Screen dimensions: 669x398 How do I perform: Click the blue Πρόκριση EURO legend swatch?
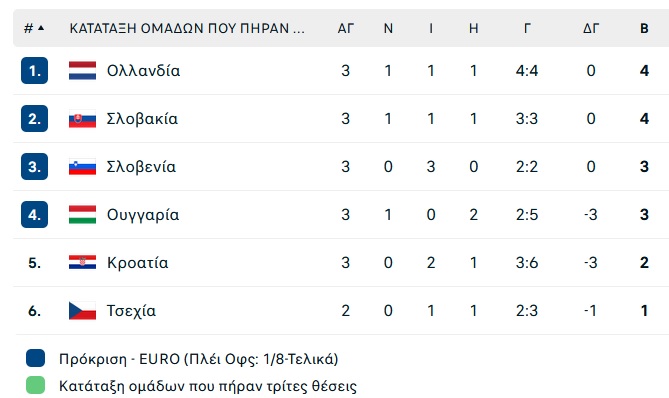[35, 358]
